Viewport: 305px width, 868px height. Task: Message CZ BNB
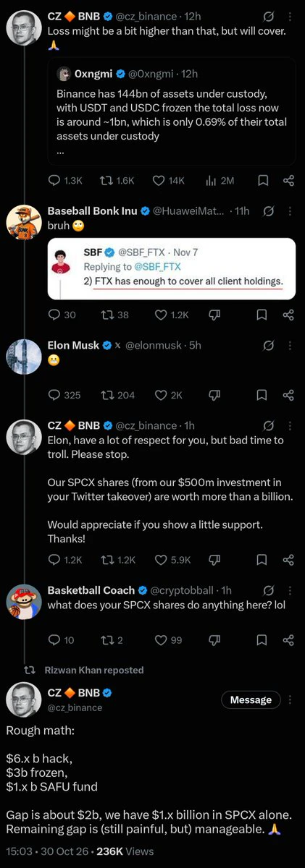pyautogui.click(x=251, y=699)
